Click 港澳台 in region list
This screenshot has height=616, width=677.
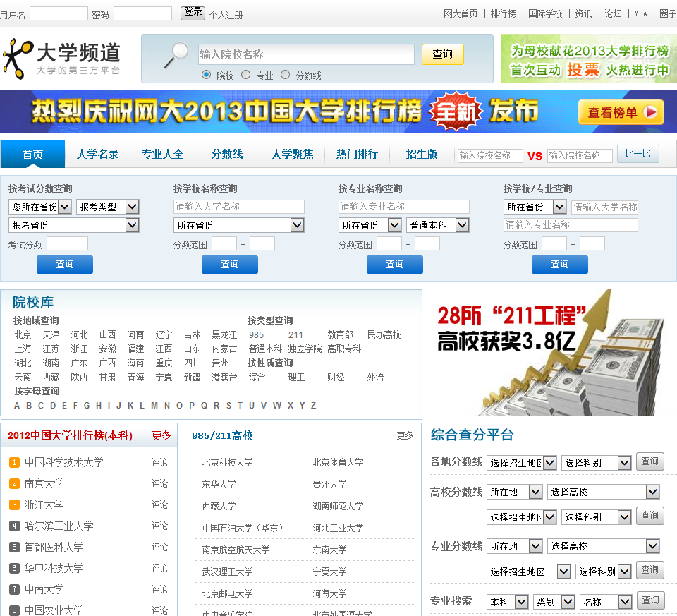224,377
